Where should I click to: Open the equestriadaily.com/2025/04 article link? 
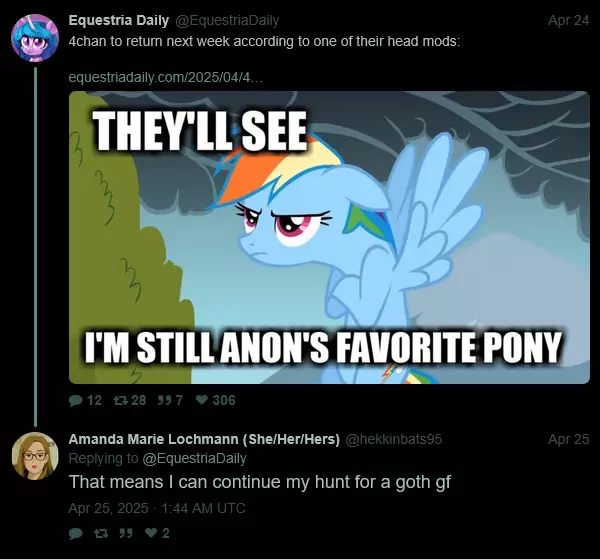coord(166,78)
